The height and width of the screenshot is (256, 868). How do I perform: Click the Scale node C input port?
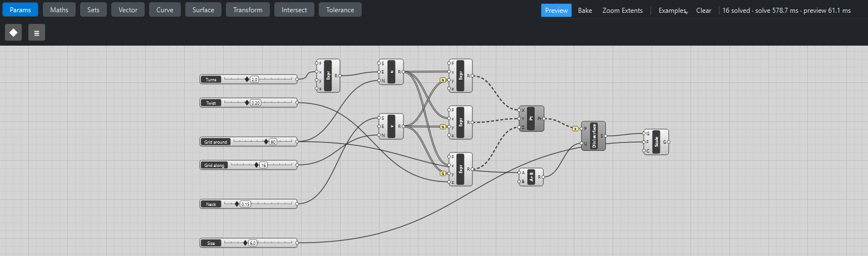pos(644,151)
